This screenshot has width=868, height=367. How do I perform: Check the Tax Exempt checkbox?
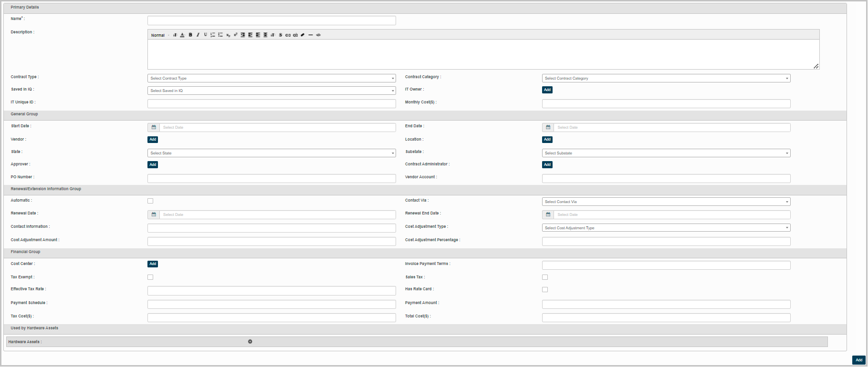click(150, 277)
